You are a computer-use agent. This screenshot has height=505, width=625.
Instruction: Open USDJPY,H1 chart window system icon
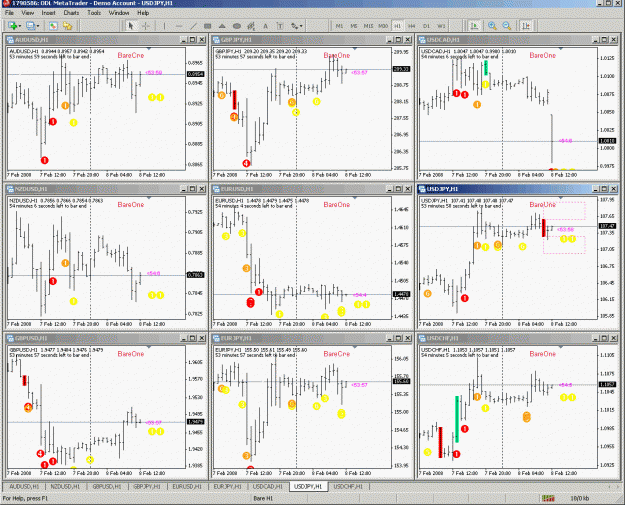pos(422,189)
